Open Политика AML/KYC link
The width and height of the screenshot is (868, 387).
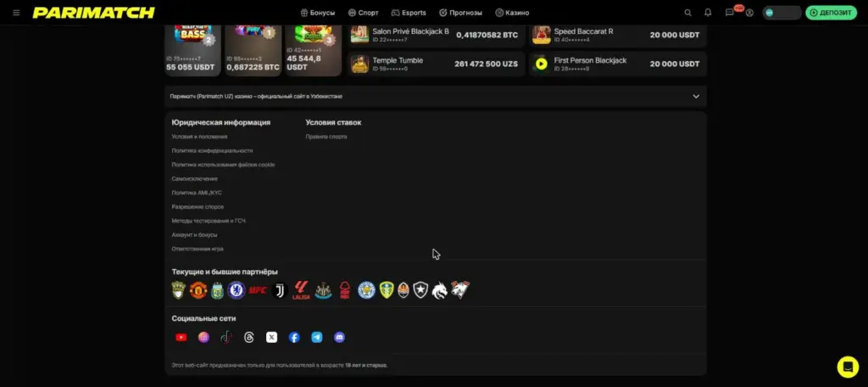pos(197,193)
